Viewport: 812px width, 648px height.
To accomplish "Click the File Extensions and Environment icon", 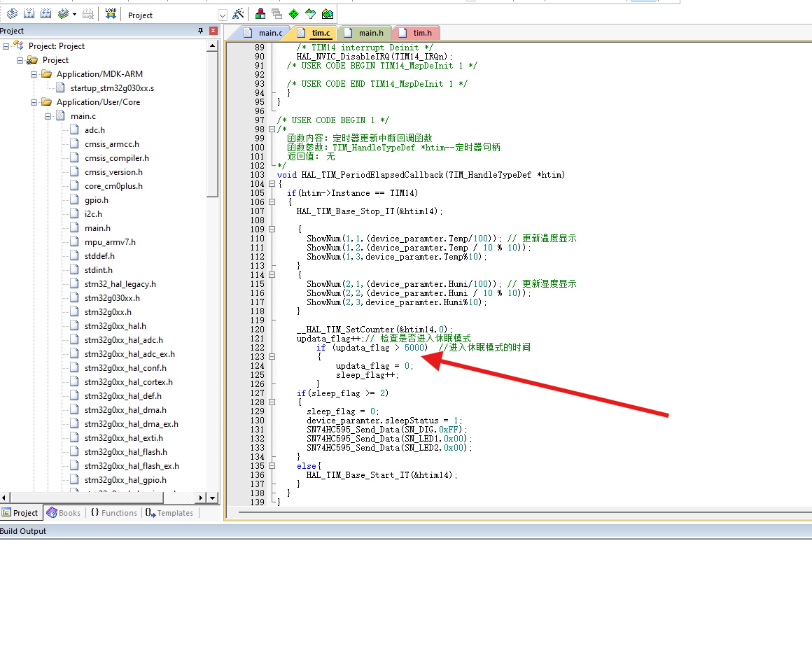I will (x=260, y=14).
